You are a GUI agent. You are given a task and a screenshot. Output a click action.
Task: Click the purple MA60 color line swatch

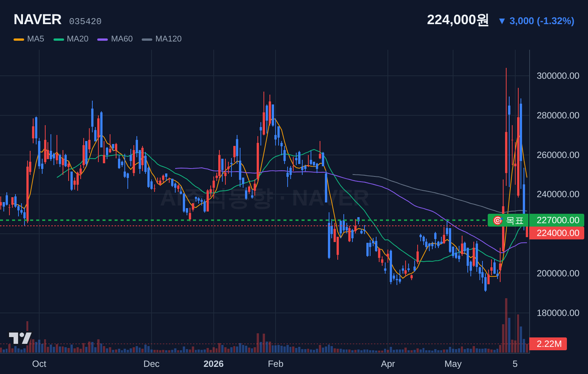(x=103, y=39)
